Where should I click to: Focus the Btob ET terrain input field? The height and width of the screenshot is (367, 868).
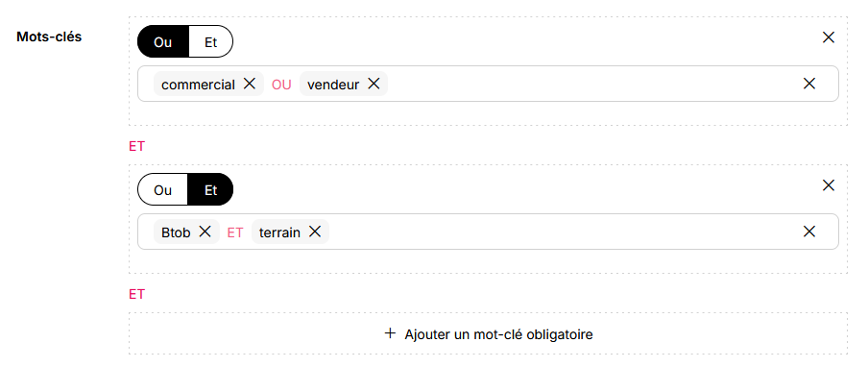(488, 232)
